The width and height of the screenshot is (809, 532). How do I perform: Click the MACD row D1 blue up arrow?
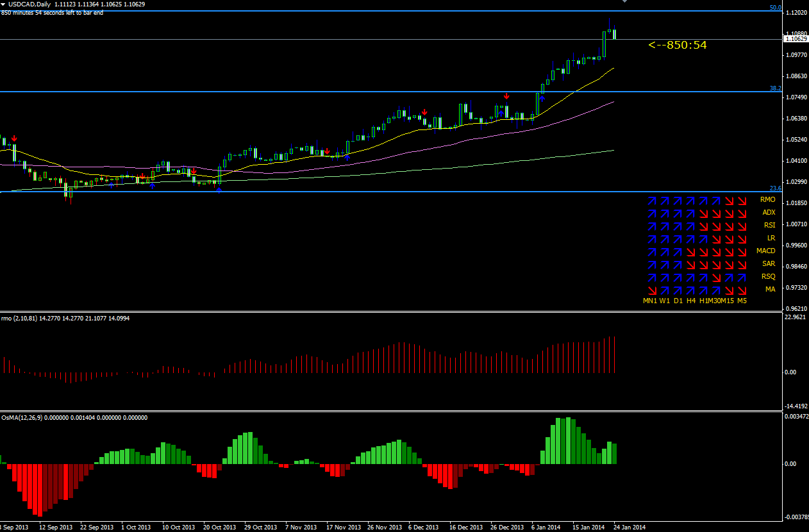pyautogui.click(x=678, y=252)
